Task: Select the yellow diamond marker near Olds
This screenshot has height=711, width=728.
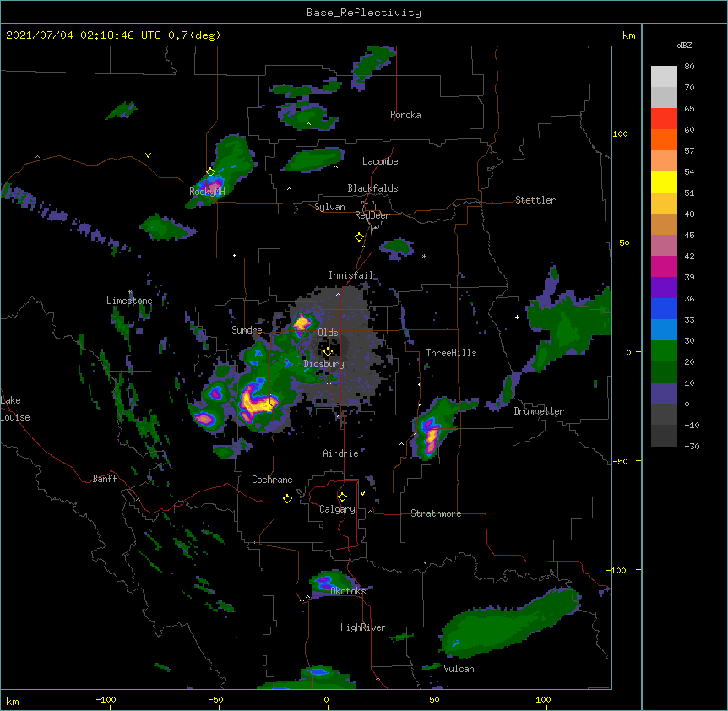Action: tap(329, 352)
